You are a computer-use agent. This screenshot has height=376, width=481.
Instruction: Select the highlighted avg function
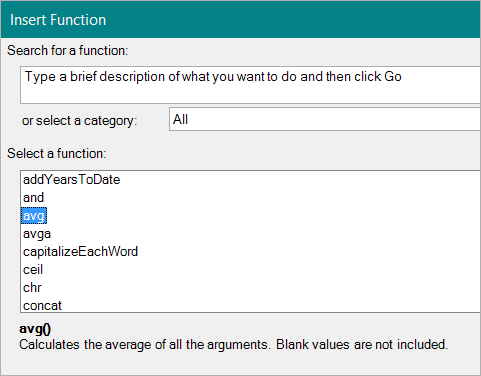pyautogui.click(x=34, y=216)
